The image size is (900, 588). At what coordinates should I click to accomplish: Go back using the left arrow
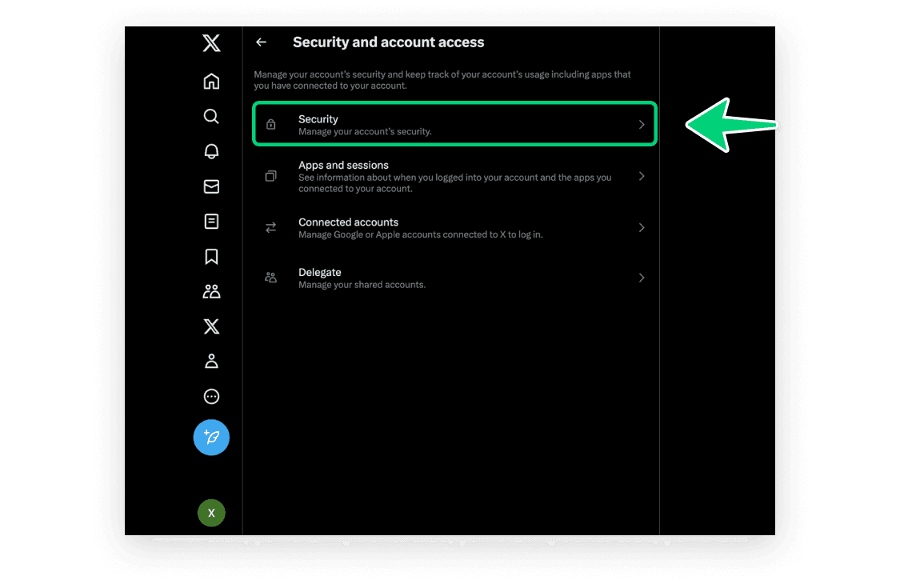pos(261,42)
